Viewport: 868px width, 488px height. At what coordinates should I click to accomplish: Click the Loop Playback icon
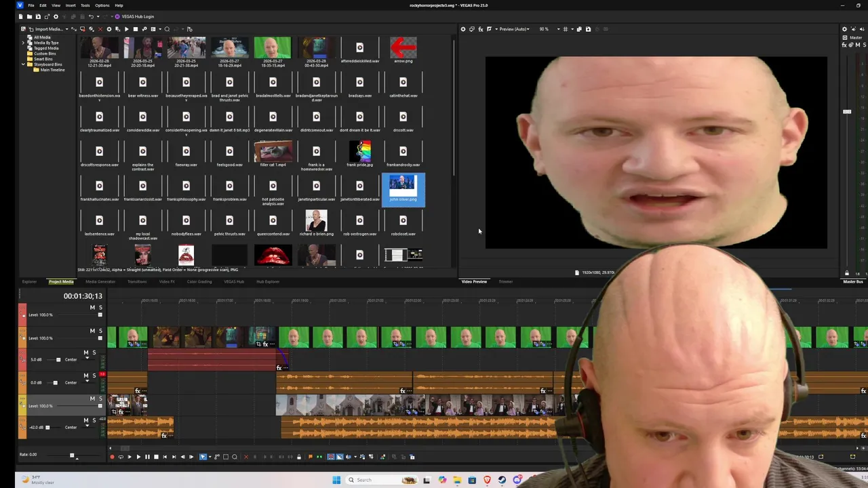pos(121,457)
